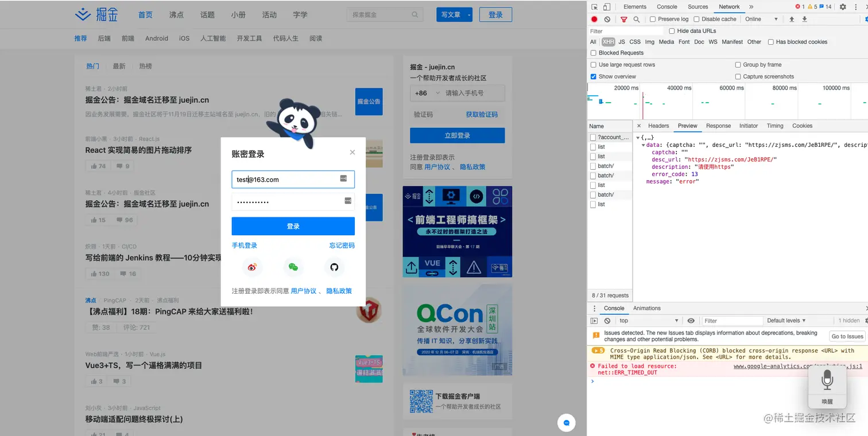868x436 pixels.
Task: Stop recording with the red record button
Action: (x=594, y=19)
